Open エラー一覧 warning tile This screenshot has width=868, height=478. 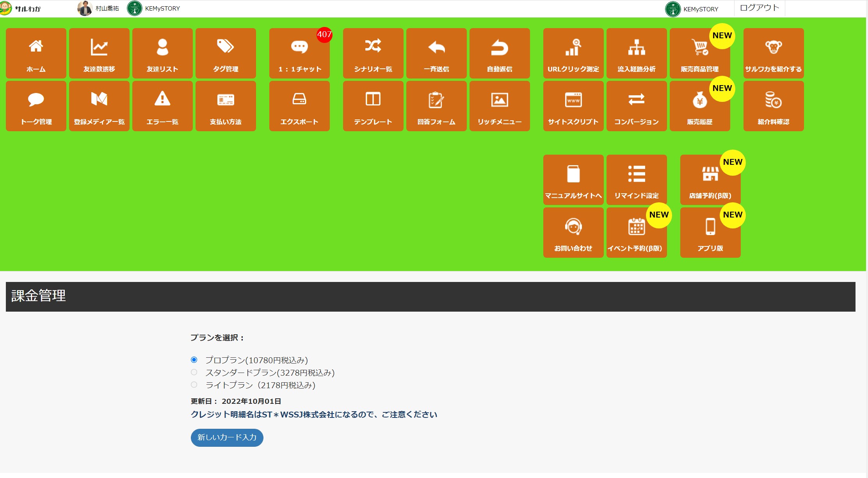coord(162,106)
